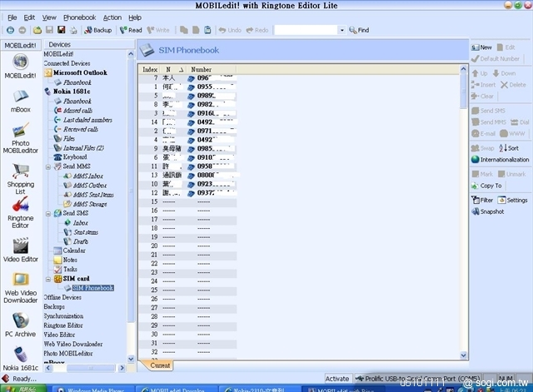
Task: Click device tree horizontal scroll right arrow
Action: click(122, 368)
